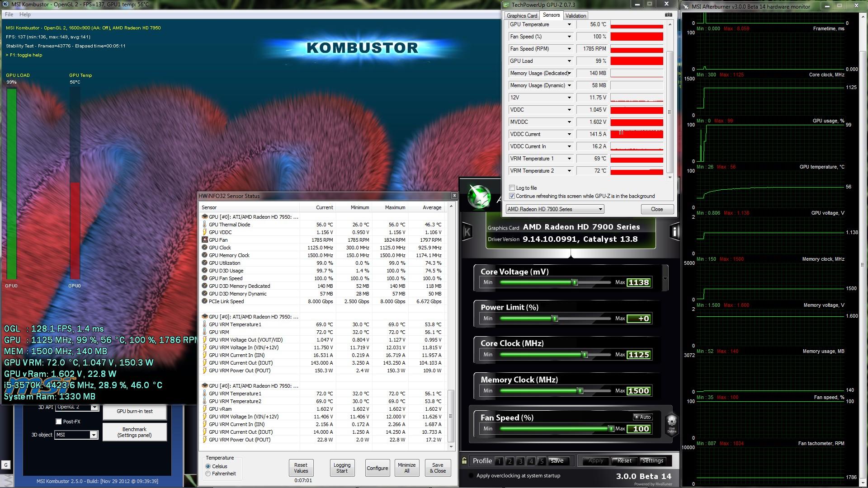Click GPU VDDC lightning icon in HWiNFO

click(205, 232)
